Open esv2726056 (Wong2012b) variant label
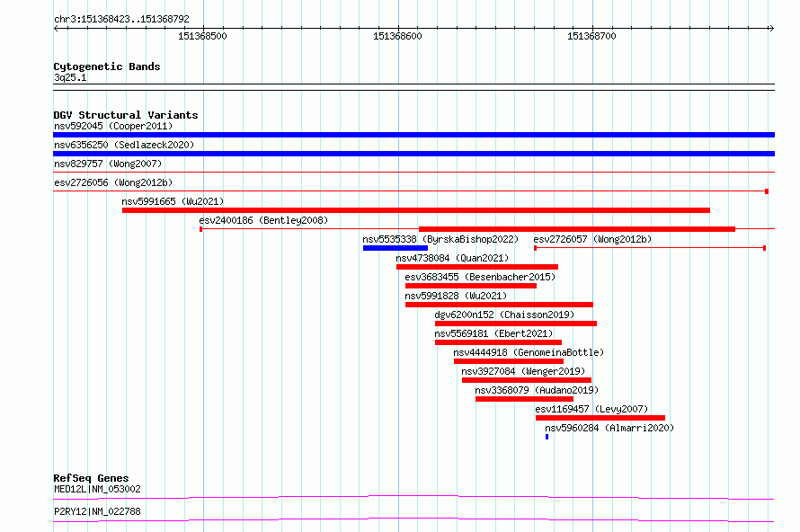The height and width of the screenshot is (532, 800). tap(113, 182)
